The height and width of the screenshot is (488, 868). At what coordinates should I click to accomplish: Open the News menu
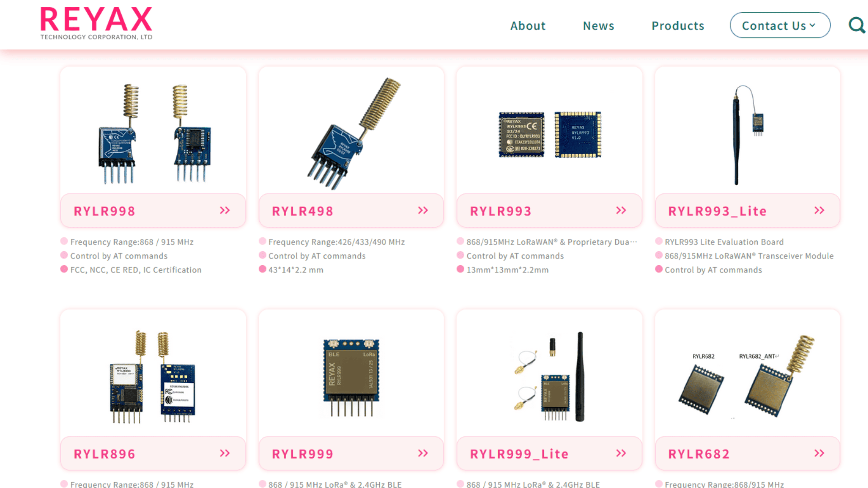599,26
